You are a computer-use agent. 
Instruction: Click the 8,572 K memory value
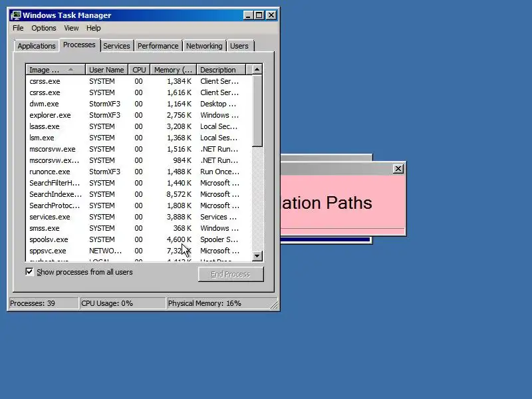(x=179, y=194)
